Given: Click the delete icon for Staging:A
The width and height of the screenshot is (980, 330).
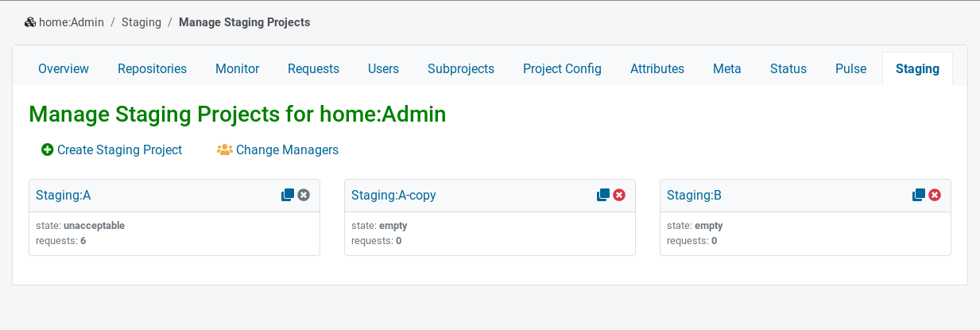Looking at the screenshot, I should point(304,195).
